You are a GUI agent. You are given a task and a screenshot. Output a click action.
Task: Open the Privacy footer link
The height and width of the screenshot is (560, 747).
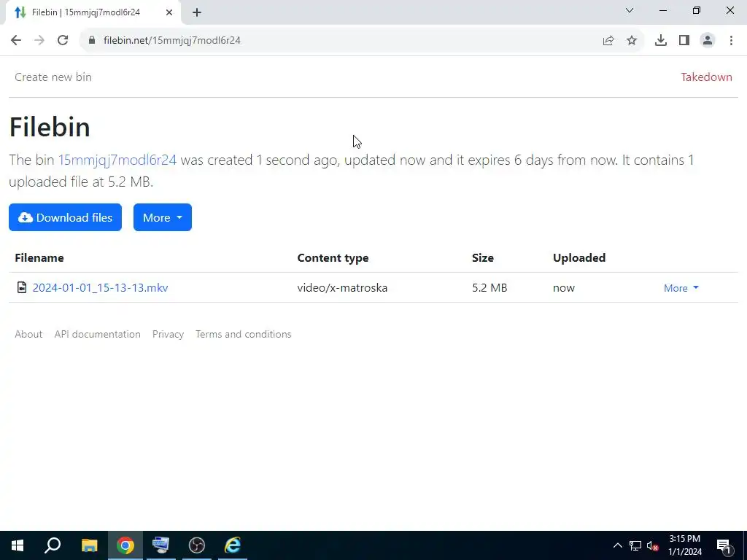(x=169, y=334)
